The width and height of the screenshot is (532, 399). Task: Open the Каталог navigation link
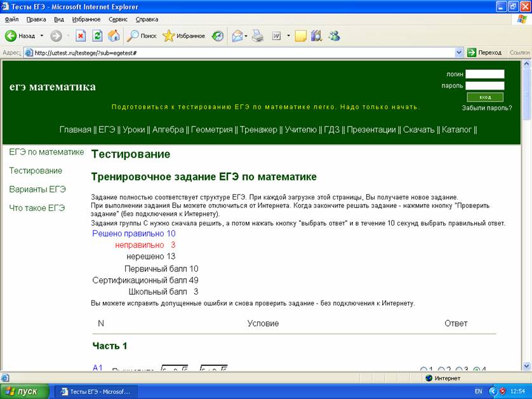tap(456, 130)
